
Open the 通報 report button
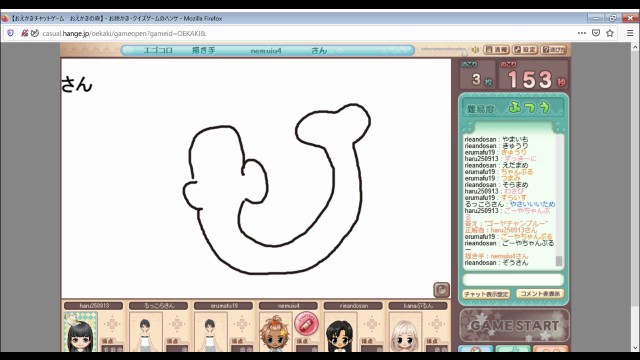coord(496,50)
